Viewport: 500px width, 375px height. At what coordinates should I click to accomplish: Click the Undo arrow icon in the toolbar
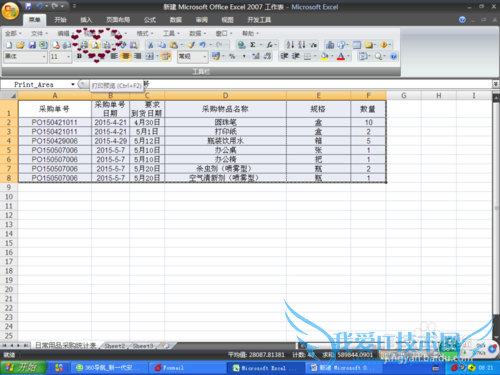pos(202,45)
